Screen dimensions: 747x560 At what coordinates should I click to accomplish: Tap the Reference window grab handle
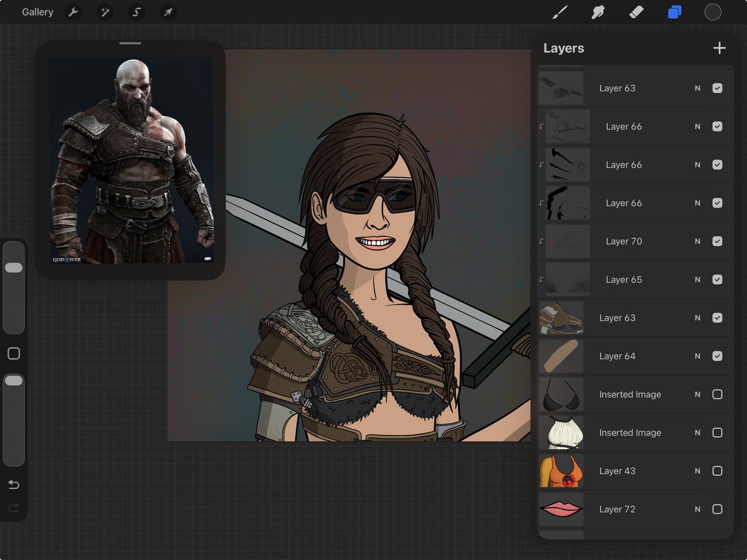[130, 44]
